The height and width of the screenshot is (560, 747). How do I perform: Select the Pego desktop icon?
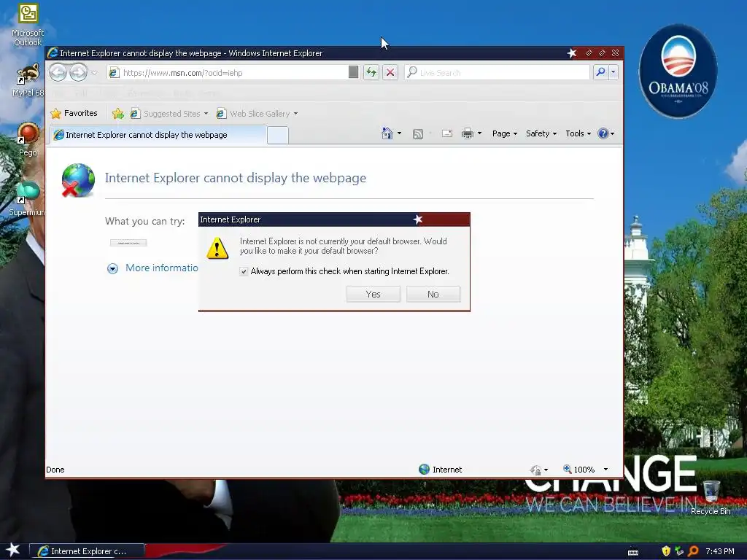28,139
